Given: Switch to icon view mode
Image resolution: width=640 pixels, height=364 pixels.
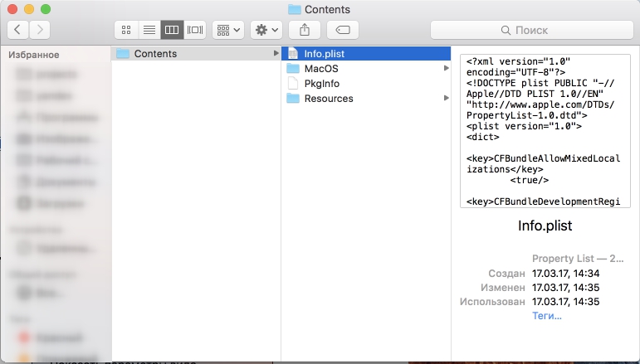Looking at the screenshot, I should click(x=126, y=30).
